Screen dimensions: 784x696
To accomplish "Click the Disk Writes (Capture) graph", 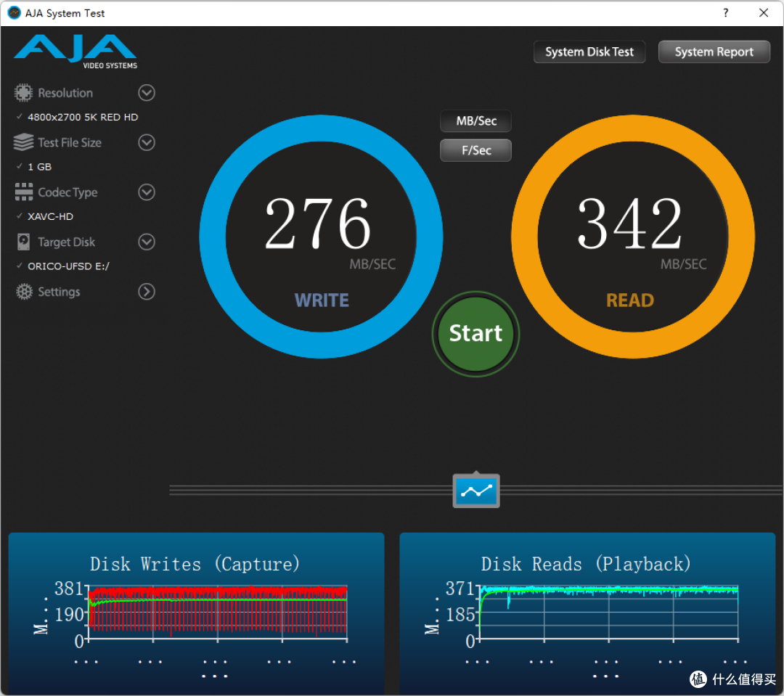I will [x=218, y=613].
